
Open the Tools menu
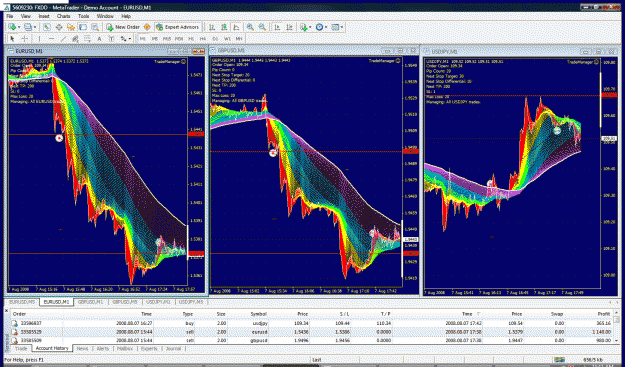point(83,16)
